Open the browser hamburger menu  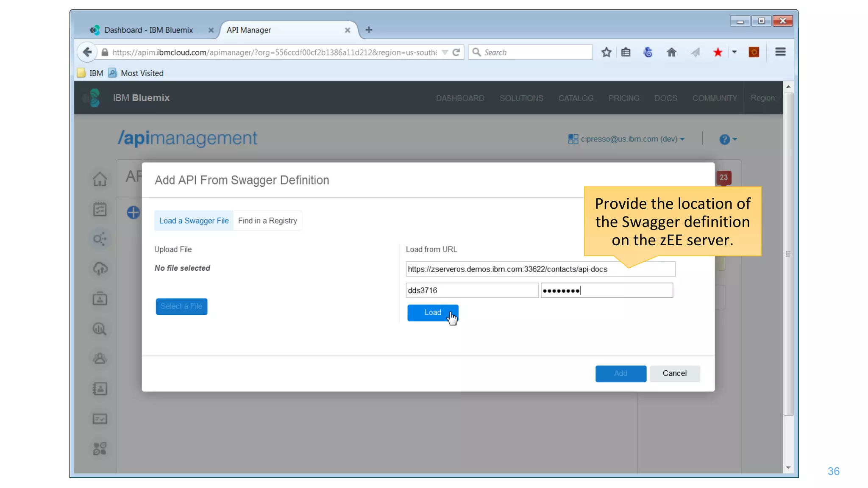click(x=780, y=52)
